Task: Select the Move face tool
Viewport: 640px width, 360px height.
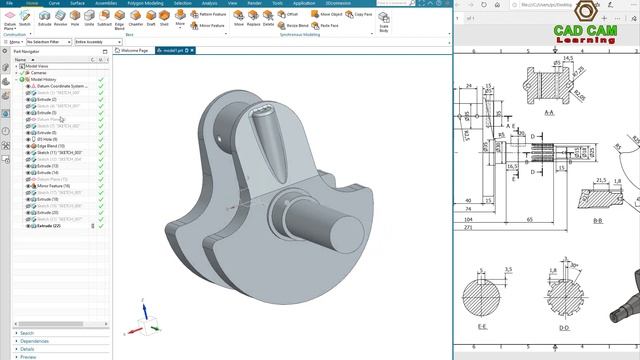Action: click(x=239, y=18)
